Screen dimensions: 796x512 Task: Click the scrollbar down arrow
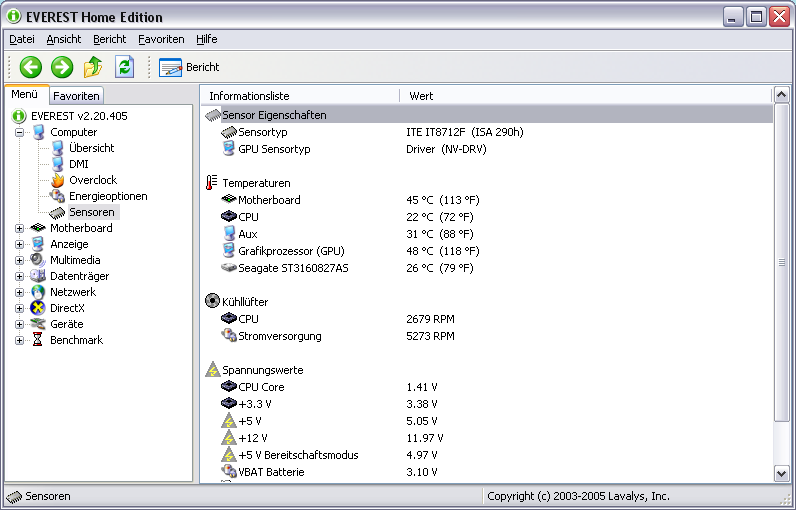click(781, 474)
